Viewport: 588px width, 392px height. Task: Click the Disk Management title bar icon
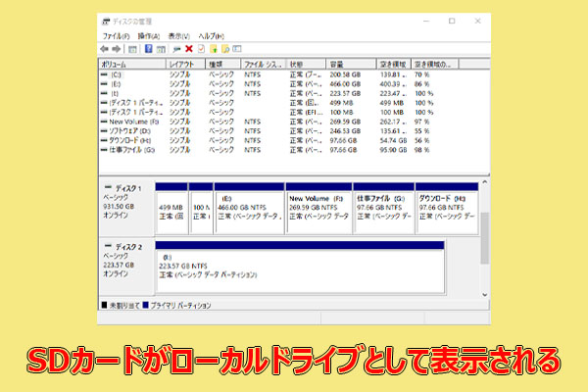[107, 22]
